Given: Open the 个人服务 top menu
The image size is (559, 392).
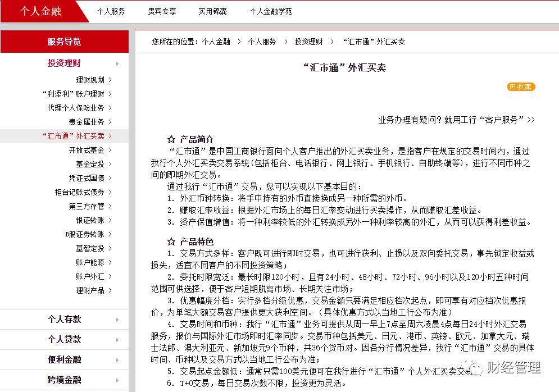Looking at the screenshot, I should pos(111,11).
